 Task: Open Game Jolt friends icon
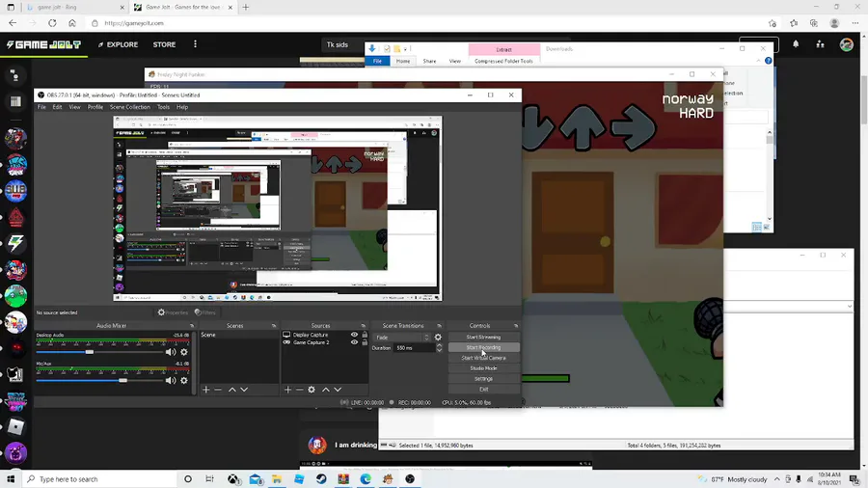(x=821, y=44)
